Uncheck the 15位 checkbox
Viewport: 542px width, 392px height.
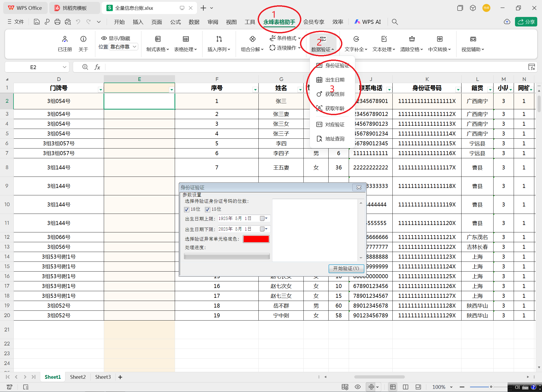coord(208,210)
